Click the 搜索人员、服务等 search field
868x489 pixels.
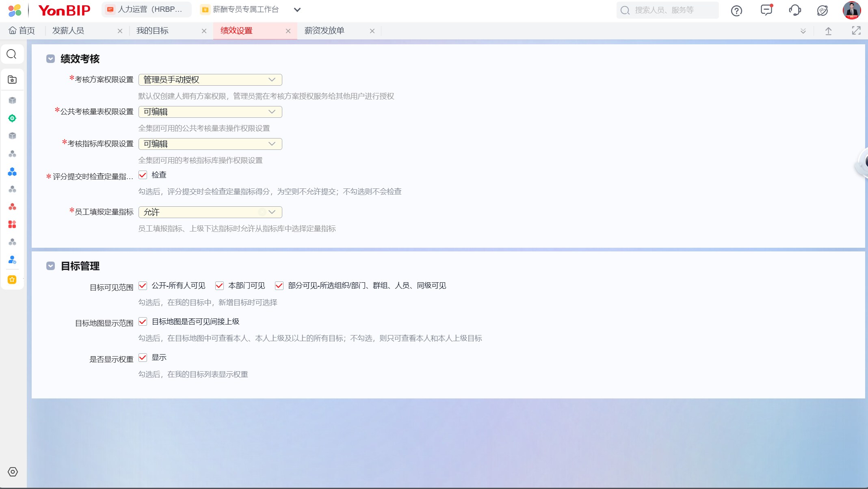pyautogui.click(x=667, y=10)
